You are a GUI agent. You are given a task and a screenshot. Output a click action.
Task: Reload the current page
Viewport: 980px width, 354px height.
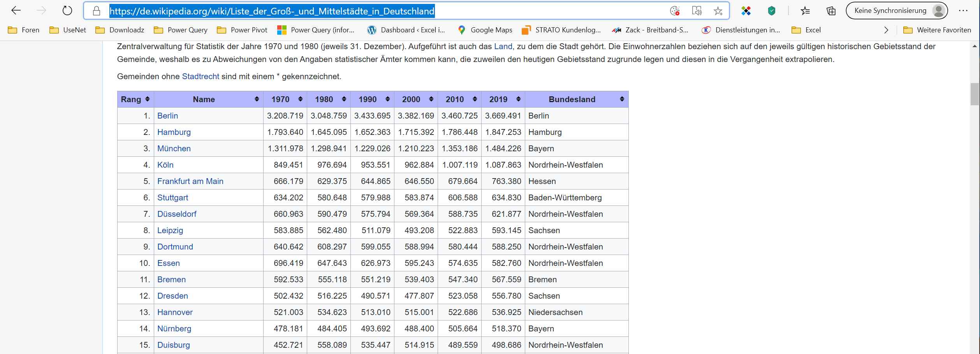(x=67, y=11)
